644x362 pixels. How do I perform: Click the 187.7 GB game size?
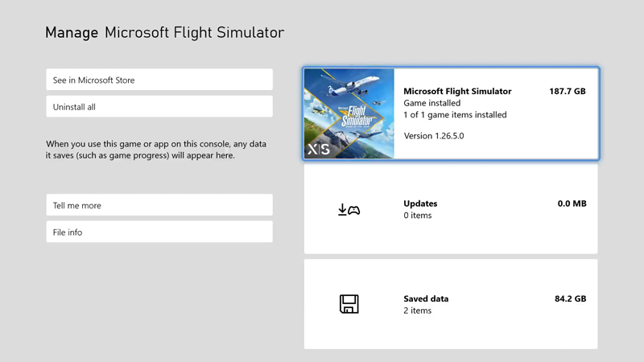coord(567,92)
